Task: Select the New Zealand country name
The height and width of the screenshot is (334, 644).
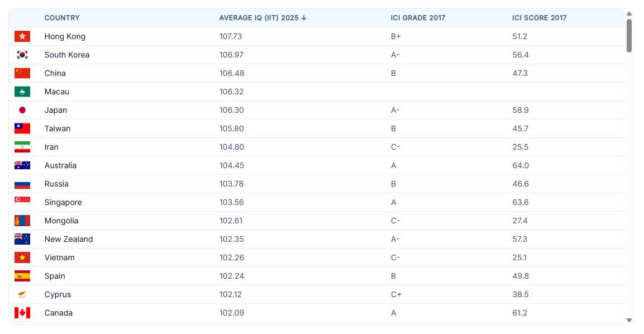Action: pos(69,239)
